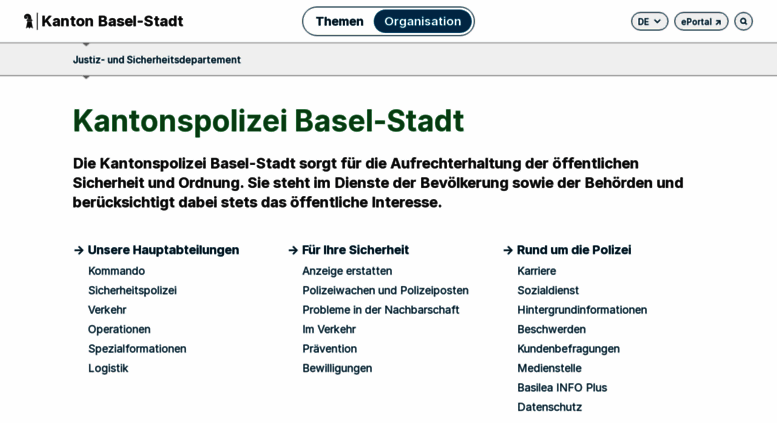Open the DE language dropdown
The image size is (777, 423).
[x=649, y=21]
